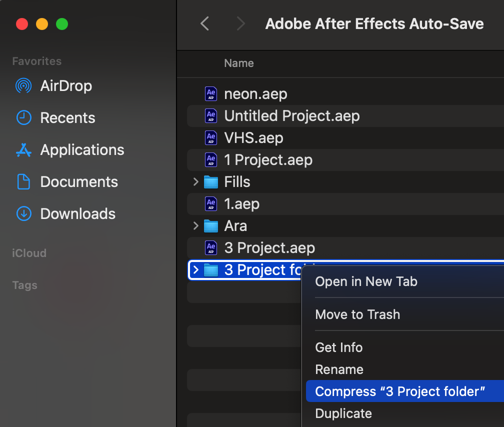Viewport: 504px width, 427px height.
Task: Click the Downloads arrow icon
Action: (23, 214)
